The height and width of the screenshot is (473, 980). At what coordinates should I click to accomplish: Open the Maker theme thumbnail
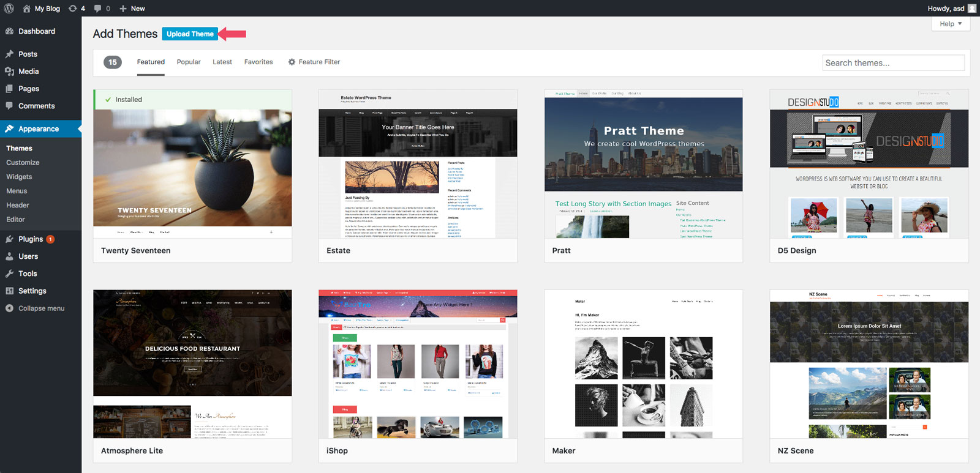[643, 364]
